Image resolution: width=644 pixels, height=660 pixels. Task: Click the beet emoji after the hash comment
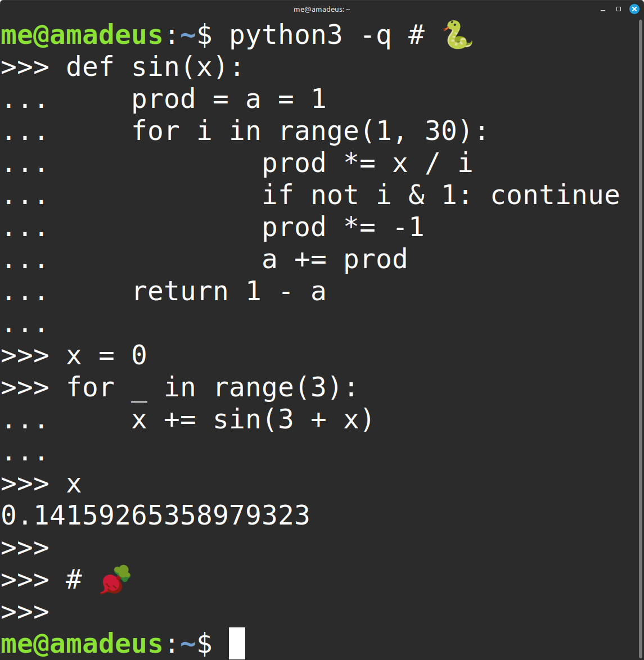[x=115, y=580]
